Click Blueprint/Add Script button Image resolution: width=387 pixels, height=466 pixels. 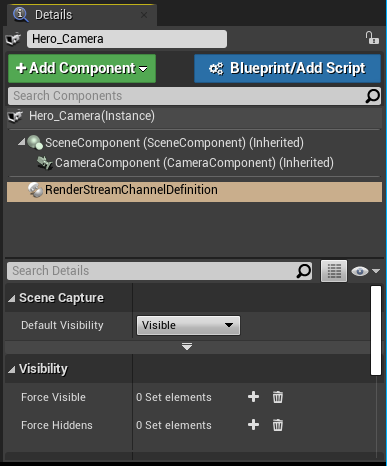(287, 68)
